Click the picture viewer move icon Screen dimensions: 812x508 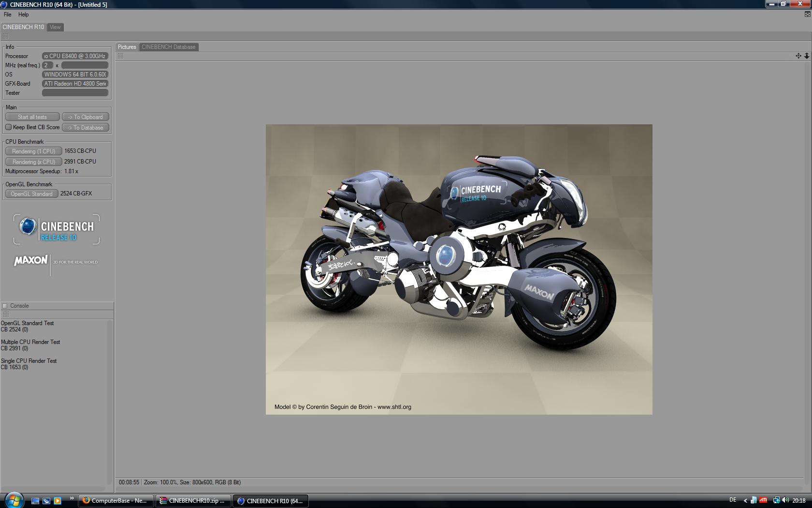coord(798,56)
